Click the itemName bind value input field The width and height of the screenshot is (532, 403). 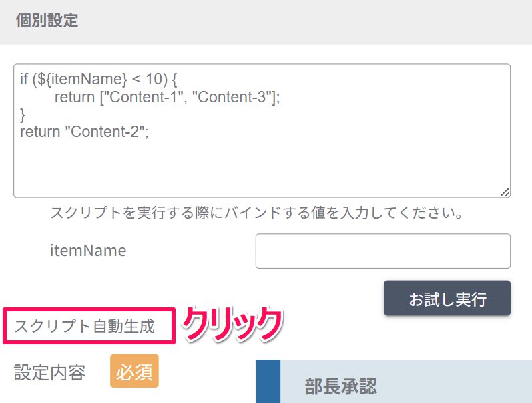pos(383,251)
